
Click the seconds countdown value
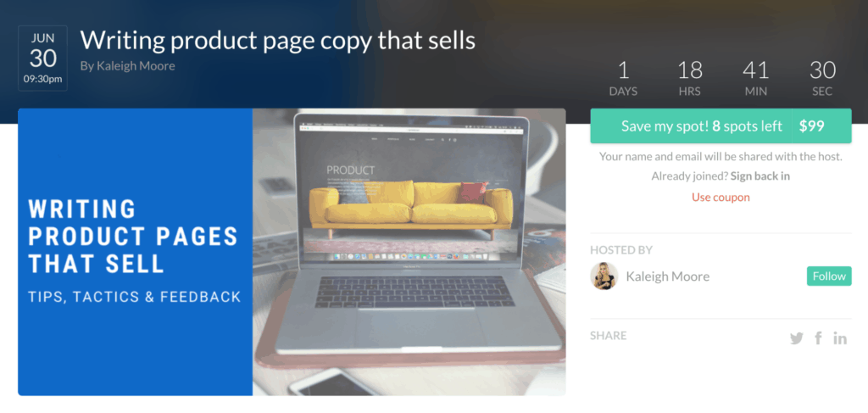tap(822, 71)
